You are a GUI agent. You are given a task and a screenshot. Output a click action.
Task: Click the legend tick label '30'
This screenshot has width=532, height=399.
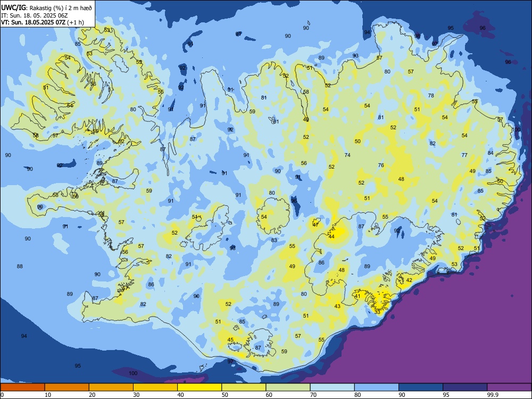coord(136,395)
